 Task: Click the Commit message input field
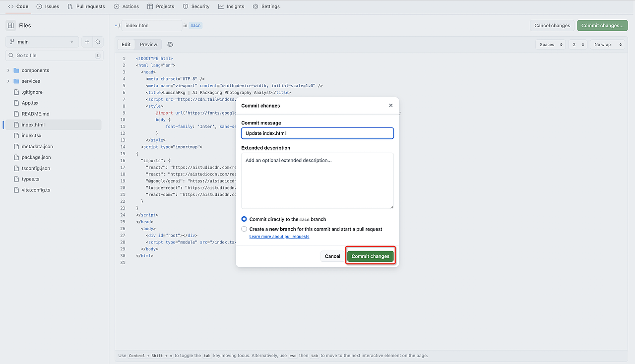317,133
